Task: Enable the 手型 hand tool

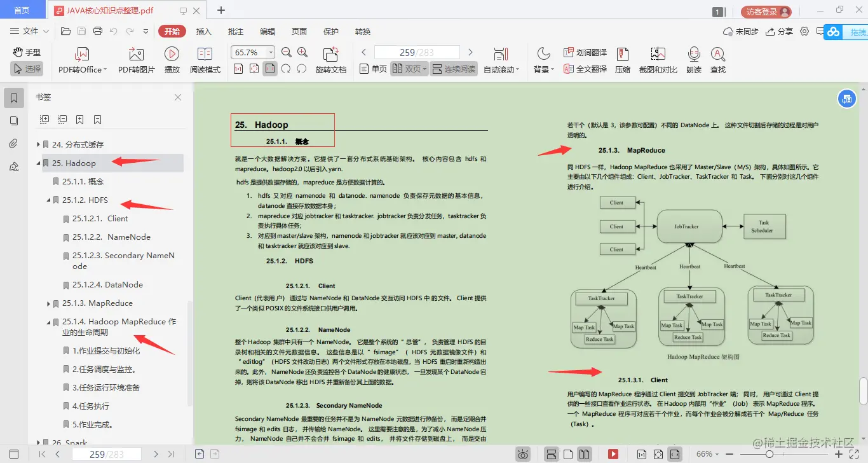Action: (27, 52)
